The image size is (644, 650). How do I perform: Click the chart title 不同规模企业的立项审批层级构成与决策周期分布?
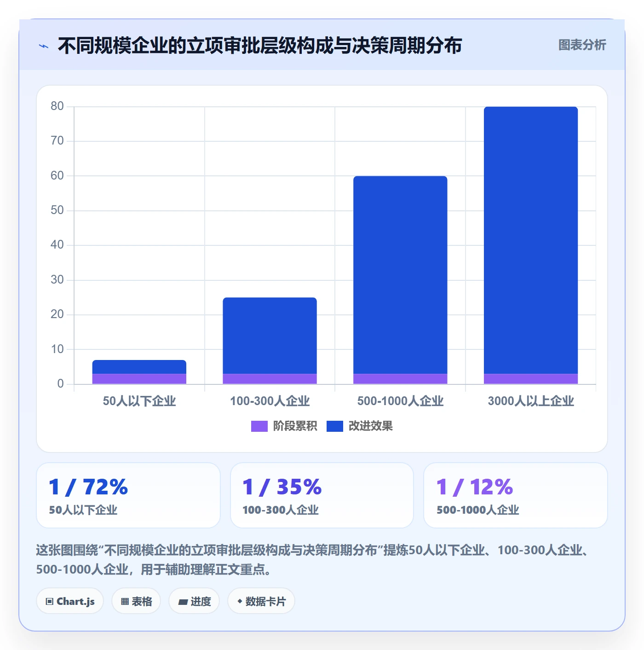[260, 46]
